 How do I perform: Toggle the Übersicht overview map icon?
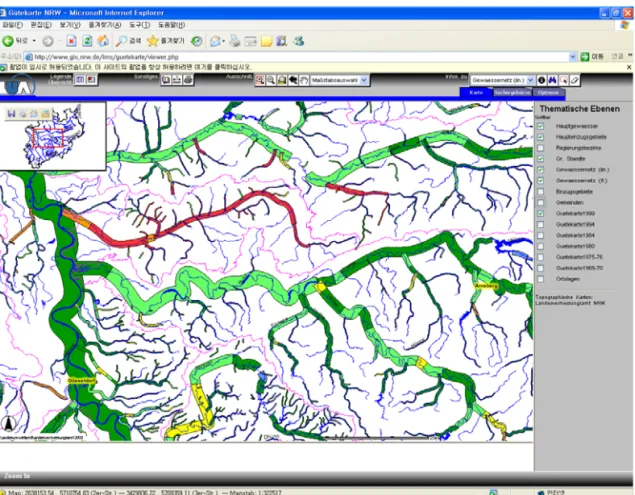92,79
